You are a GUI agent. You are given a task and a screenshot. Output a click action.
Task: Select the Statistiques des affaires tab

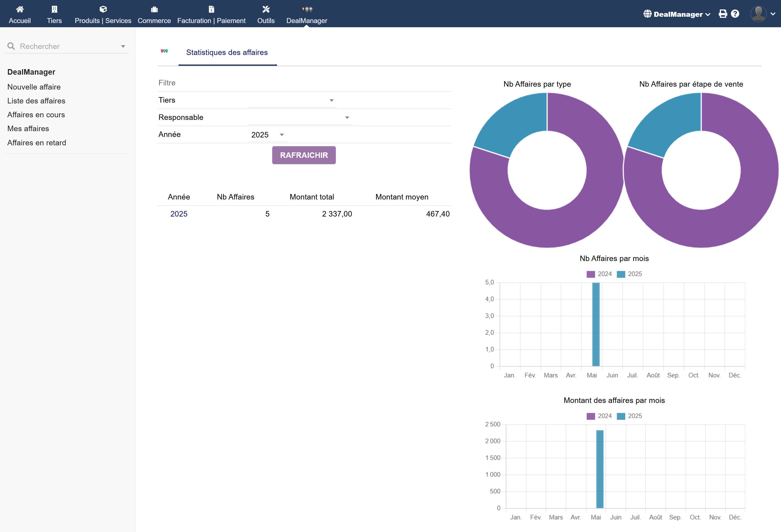[227, 52]
